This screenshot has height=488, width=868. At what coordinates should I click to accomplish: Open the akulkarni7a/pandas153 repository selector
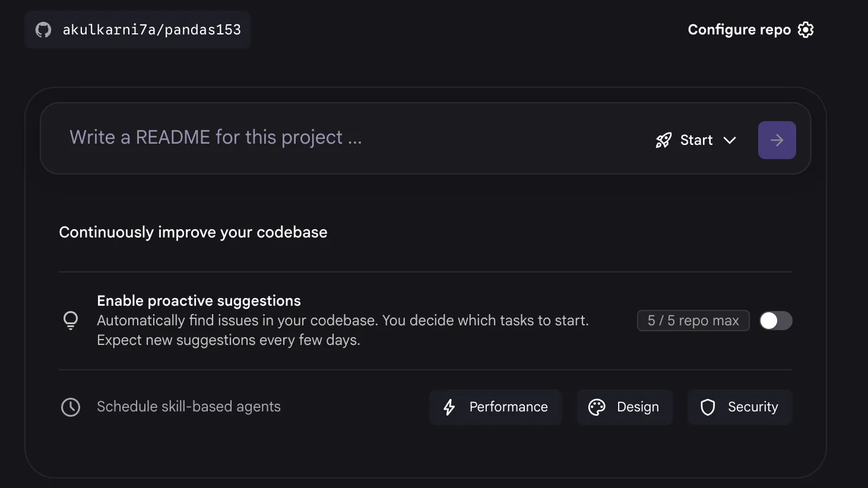click(151, 30)
